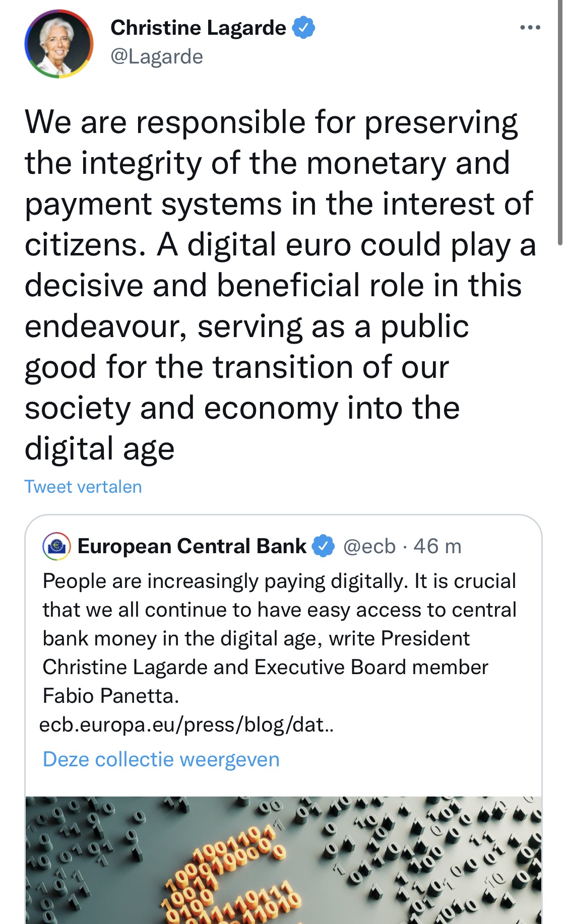Click the verified badge next to Christine Lagarde
This screenshot has height=924, width=567.
(x=303, y=28)
